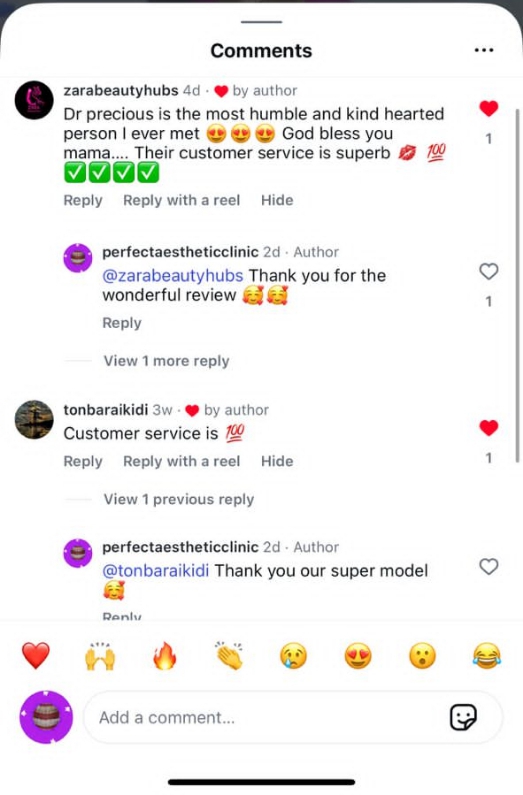The height and width of the screenshot is (795, 523).
Task: Open Reply with a reel on zarabeautyhubs comment
Action: point(181,200)
